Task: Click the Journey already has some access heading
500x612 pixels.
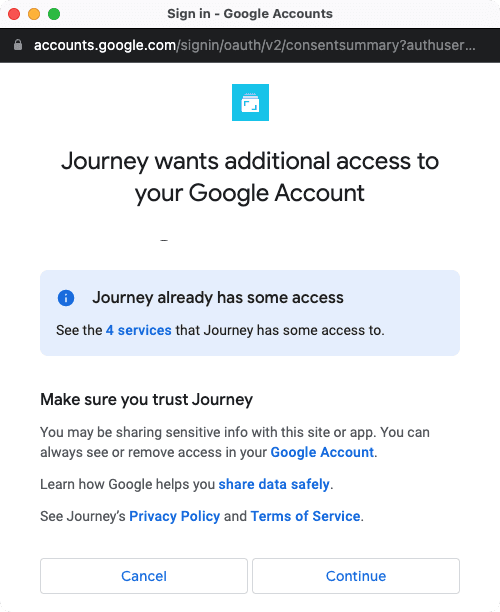Action: coord(218,297)
